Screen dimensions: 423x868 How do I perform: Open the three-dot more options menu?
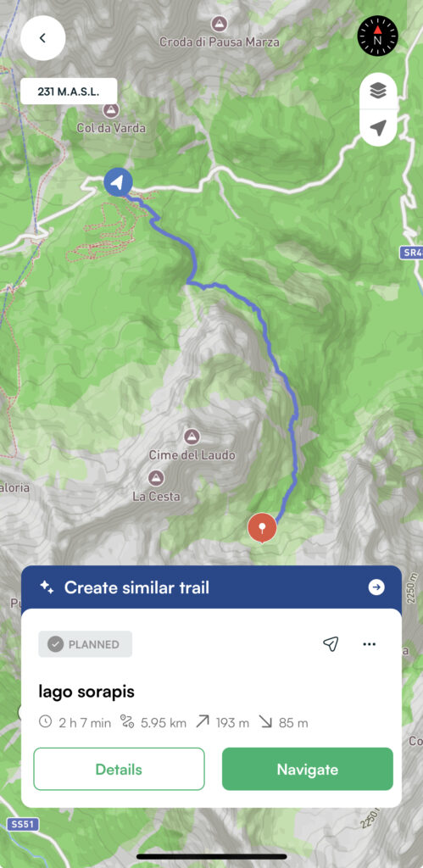(370, 644)
